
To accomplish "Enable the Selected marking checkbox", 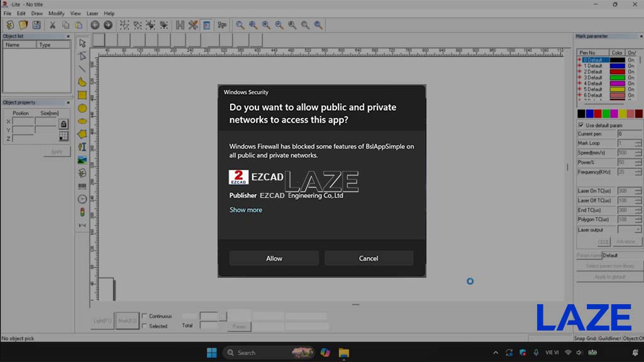I will pyautogui.click(x=144, y=326).
